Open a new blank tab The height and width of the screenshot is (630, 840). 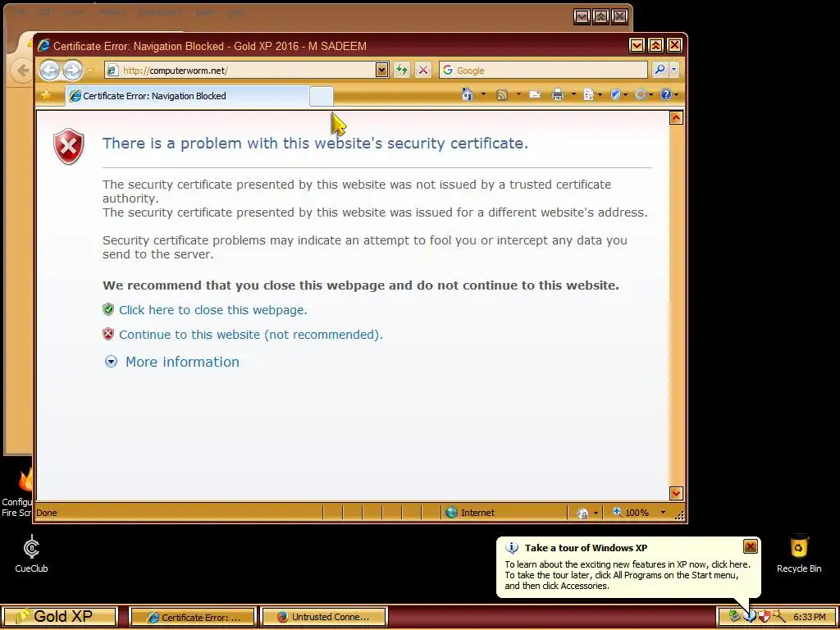click(322, 97)
